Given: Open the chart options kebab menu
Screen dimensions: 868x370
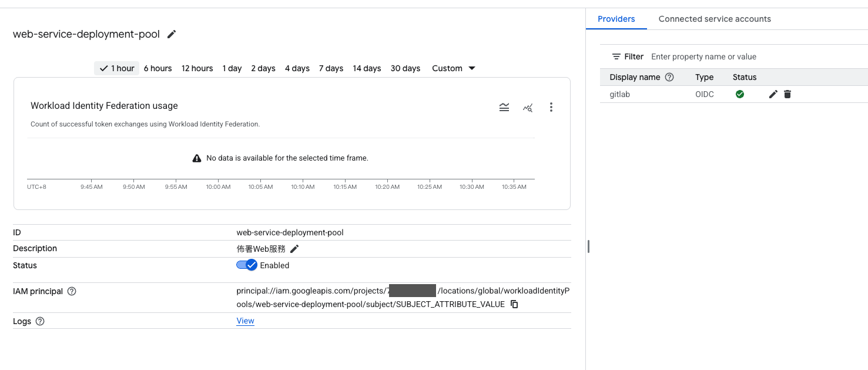Looking at the screenshot, I should click(551, 107).
